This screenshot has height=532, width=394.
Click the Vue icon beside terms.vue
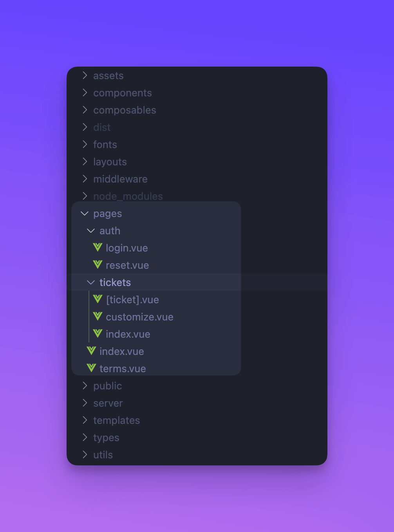pyautogui.click(x=91, y=368)
